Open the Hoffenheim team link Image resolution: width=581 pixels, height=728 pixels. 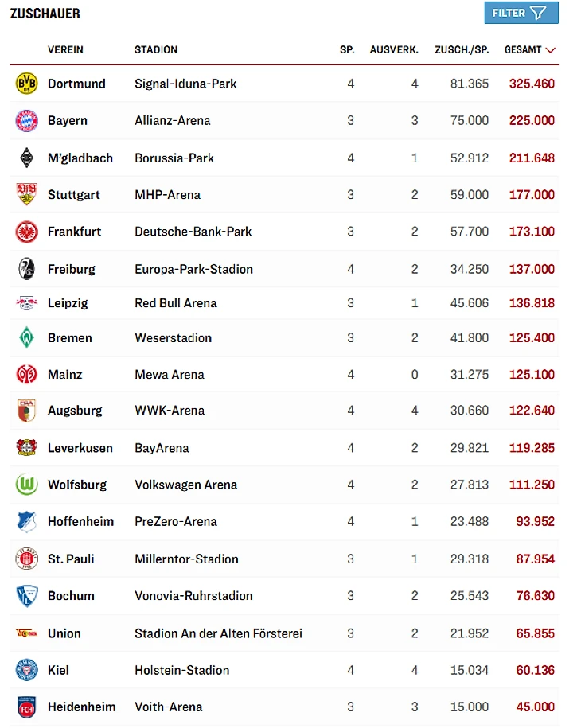coord(80,521)
